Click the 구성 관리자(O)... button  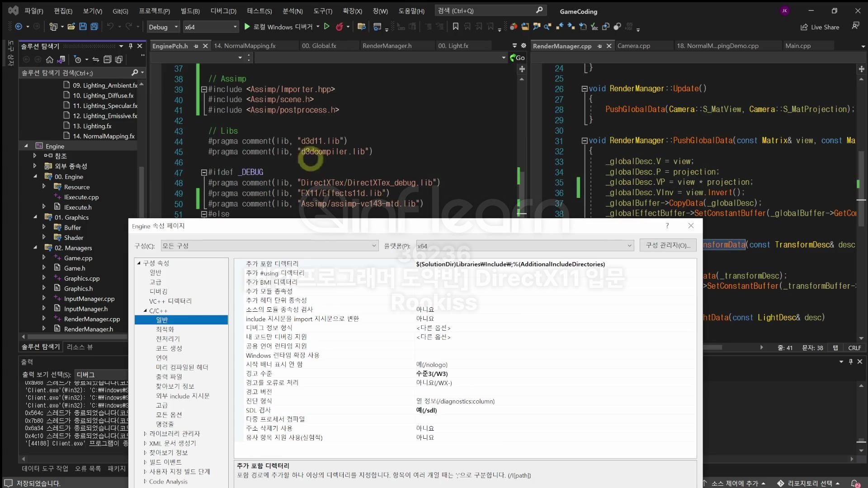(668, 245)
